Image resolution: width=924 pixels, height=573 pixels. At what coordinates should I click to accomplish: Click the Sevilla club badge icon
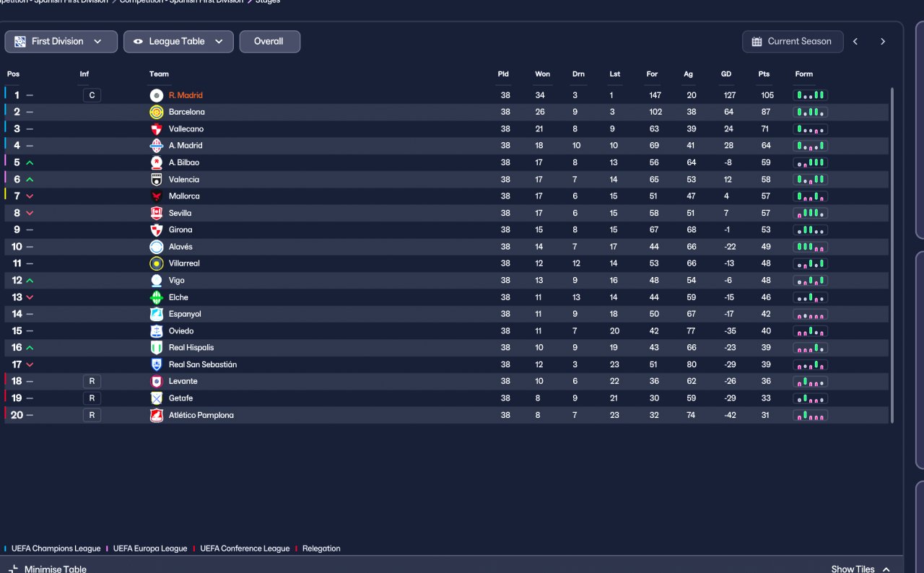[157, 213]
